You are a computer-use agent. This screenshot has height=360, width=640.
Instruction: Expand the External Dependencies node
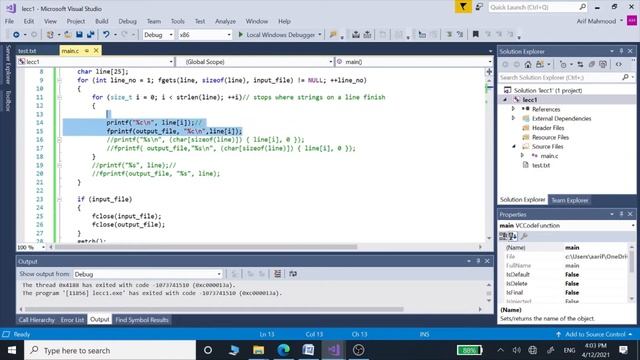pos(513,118)
